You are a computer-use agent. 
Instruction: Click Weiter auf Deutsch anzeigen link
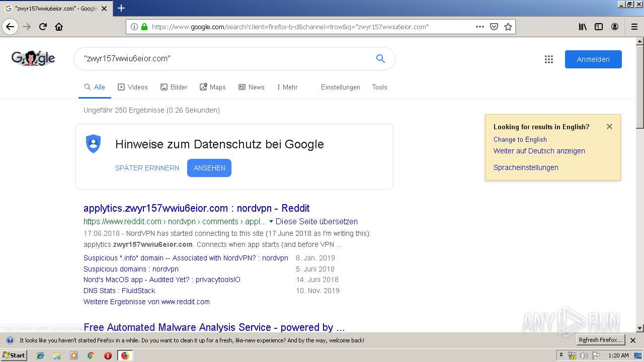539,151
